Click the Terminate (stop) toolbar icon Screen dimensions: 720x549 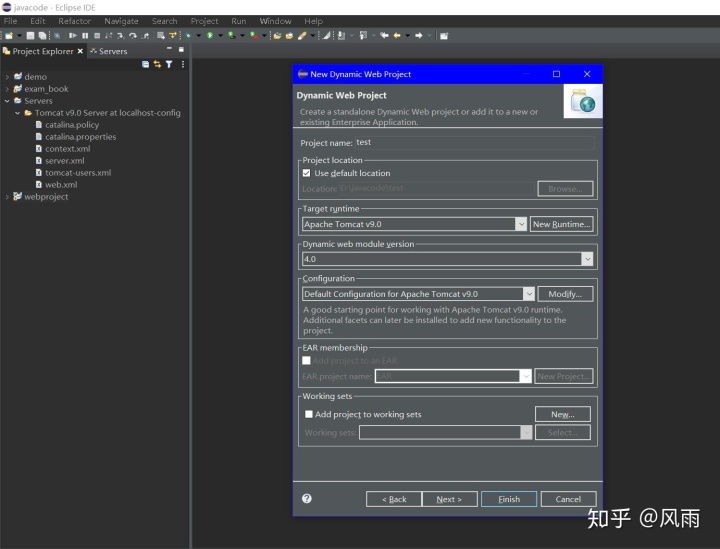(x=97, y=35)
